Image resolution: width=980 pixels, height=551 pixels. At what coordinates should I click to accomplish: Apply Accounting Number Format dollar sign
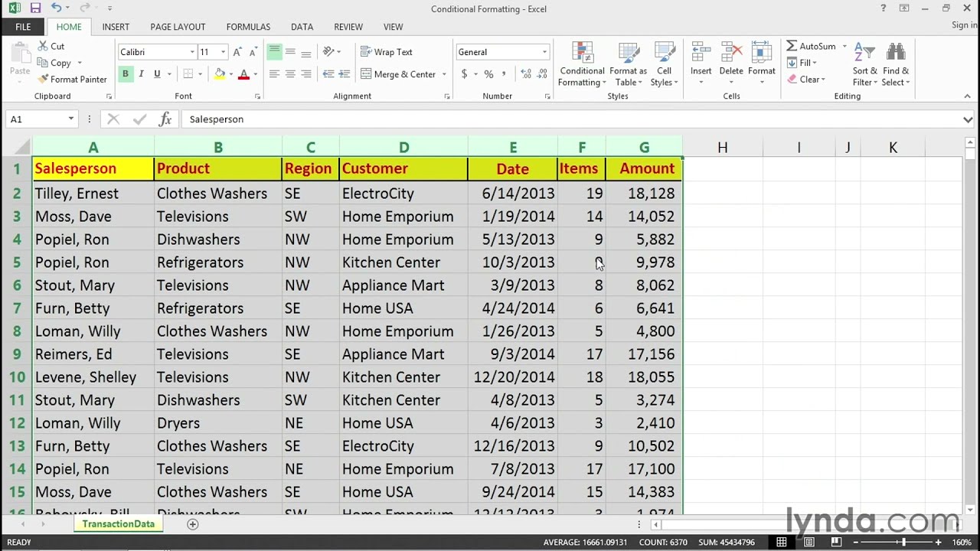pyautogui.click(x=464, y=74)
